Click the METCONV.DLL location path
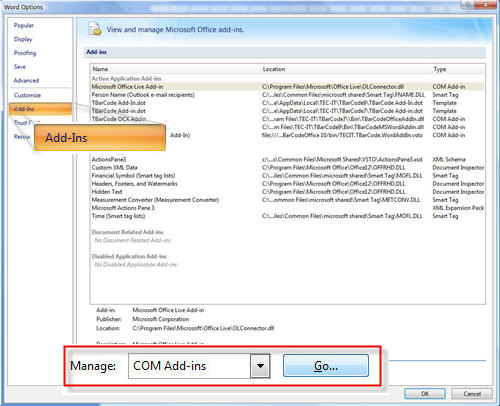 pyautogui.click(x=341, y=200)
